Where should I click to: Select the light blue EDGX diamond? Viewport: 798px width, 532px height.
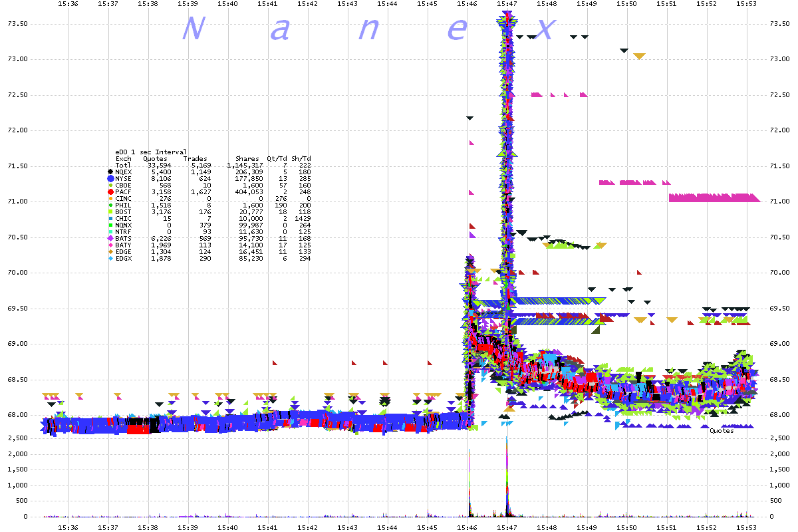(x=110, y=258)
